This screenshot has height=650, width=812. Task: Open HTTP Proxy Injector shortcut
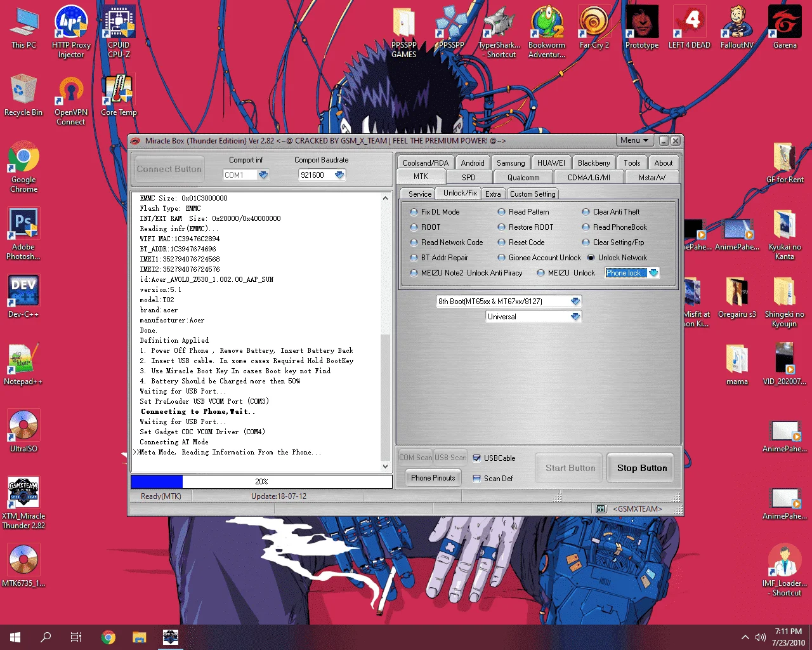pyautogui.click(x=71, y=32)
